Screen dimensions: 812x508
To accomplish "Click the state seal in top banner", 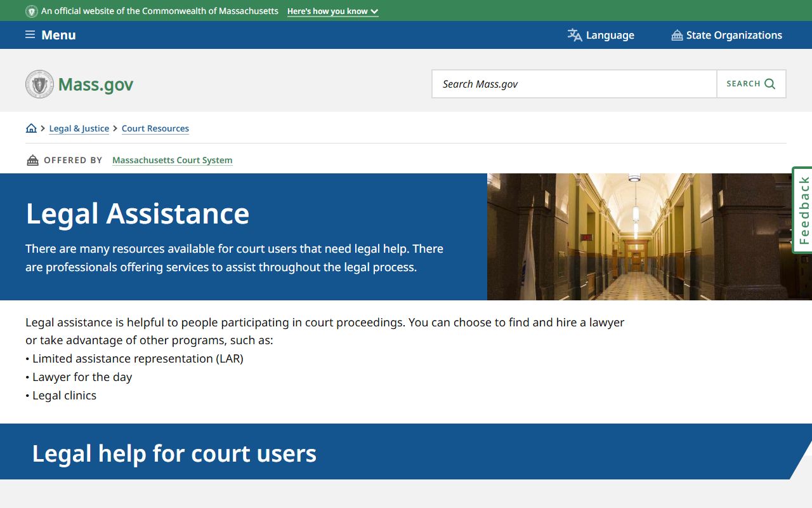I will (32, 11).
